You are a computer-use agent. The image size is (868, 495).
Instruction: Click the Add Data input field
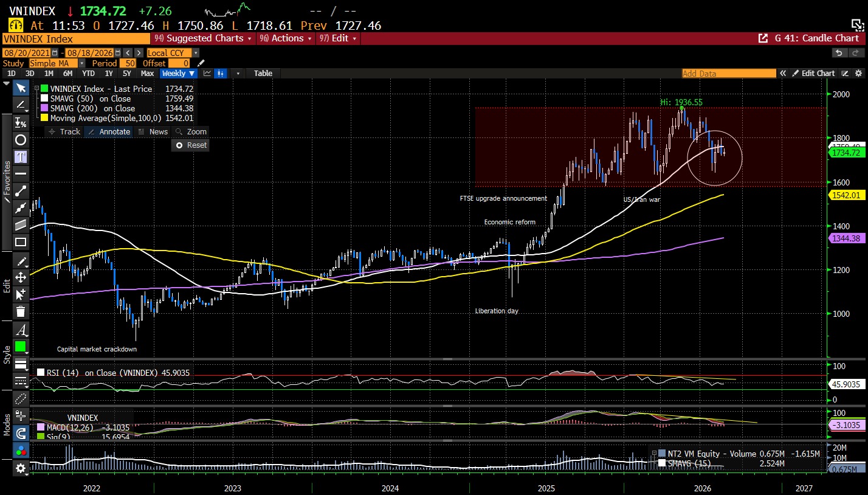click(729, 74)
